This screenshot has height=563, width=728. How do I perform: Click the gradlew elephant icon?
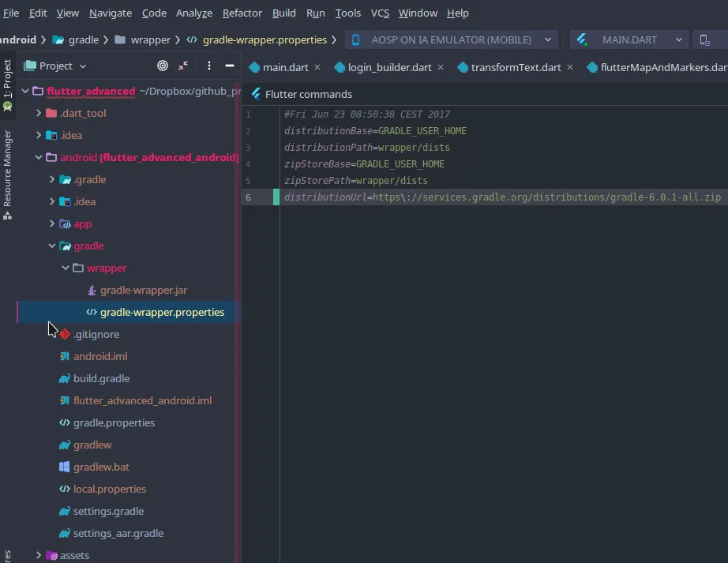click(x=65, y=445)
